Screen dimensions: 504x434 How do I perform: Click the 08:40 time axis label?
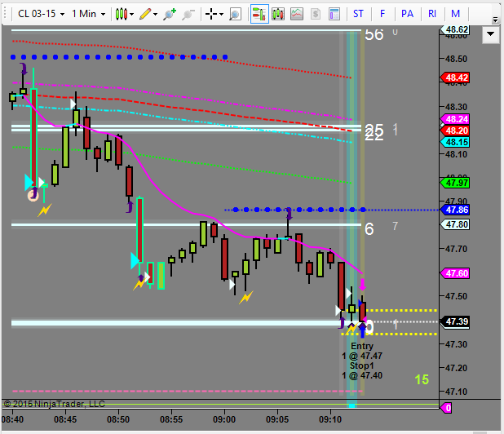12,419
